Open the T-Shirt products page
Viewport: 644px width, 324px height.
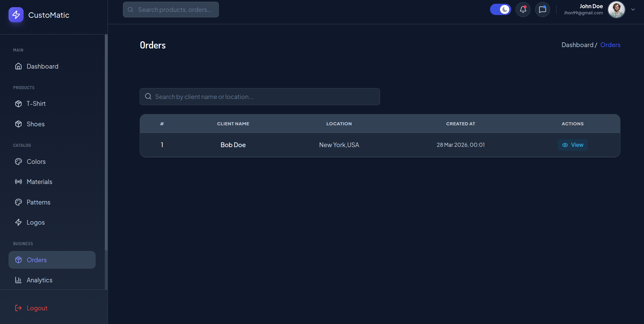coord(52,103)
